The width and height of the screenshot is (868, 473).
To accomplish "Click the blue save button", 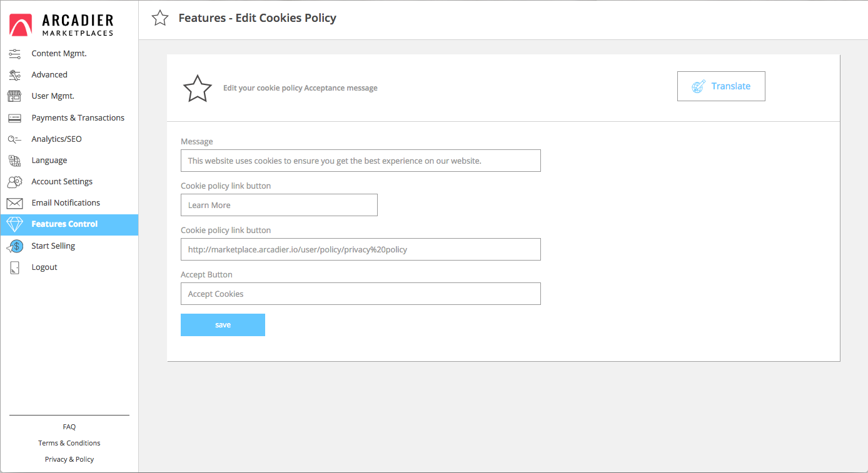I will click(x=223, y=325).
